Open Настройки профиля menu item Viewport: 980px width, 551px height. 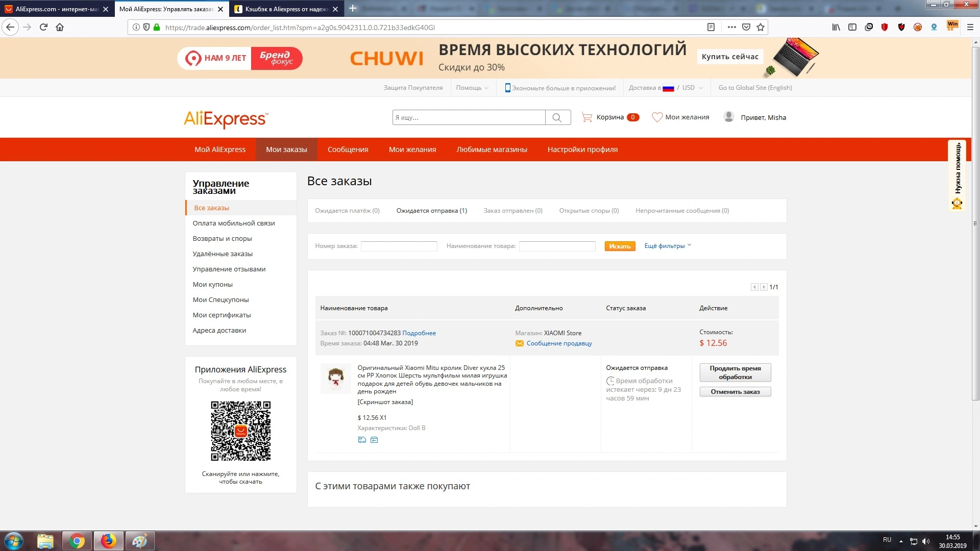pyautogui.click(x=582, y=149)
